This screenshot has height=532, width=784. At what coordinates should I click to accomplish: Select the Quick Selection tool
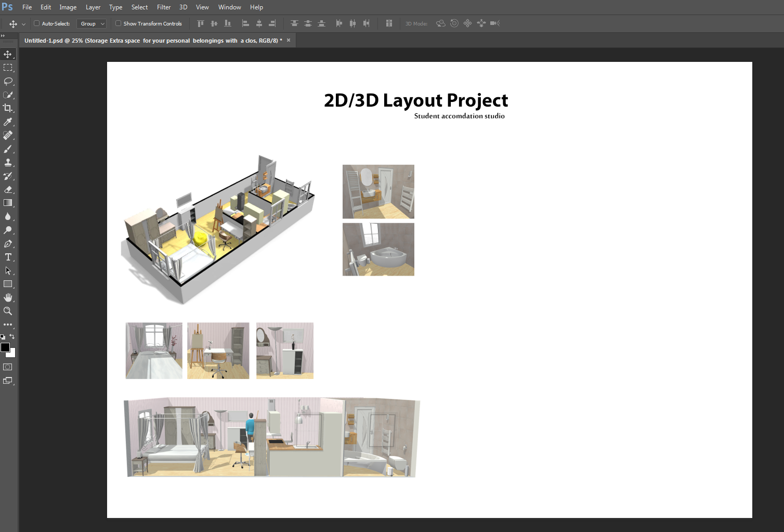coord(8,95)
